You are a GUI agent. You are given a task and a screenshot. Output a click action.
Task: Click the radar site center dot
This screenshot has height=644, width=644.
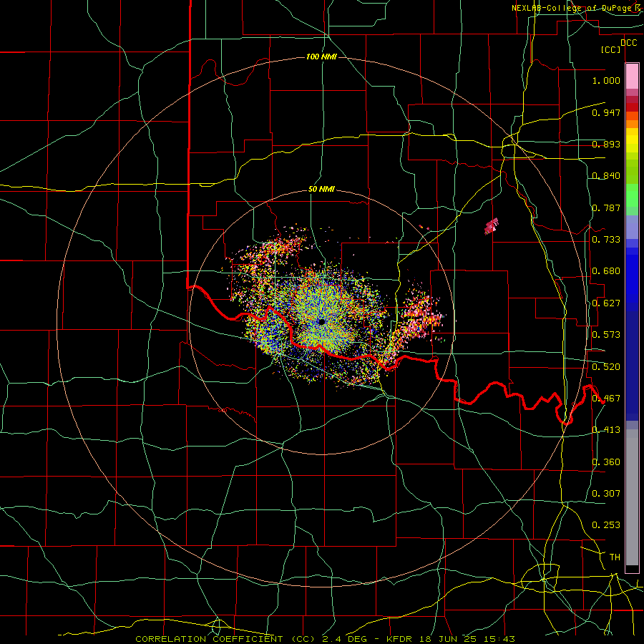coord(321,321)
